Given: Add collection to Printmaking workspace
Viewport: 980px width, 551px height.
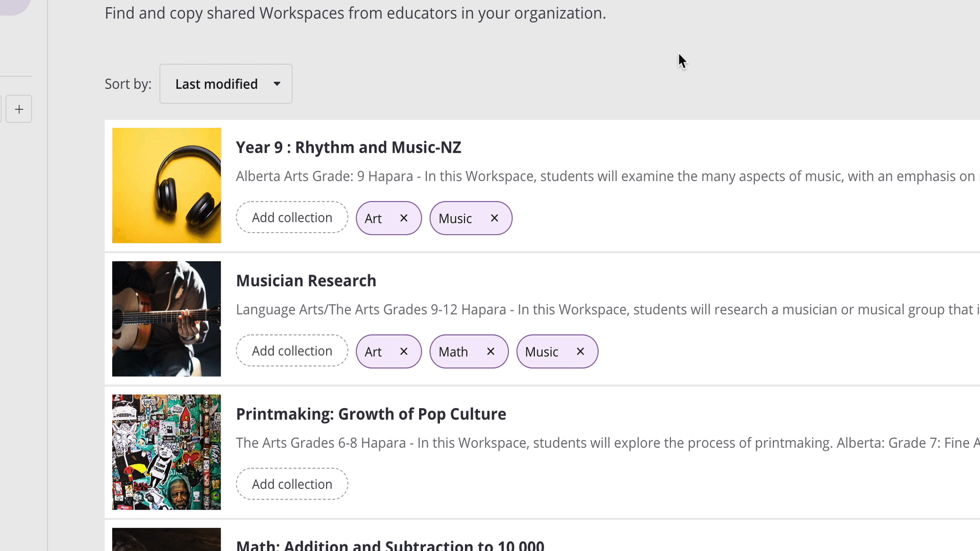Looking at the screenshot, I should coord(291,484).
